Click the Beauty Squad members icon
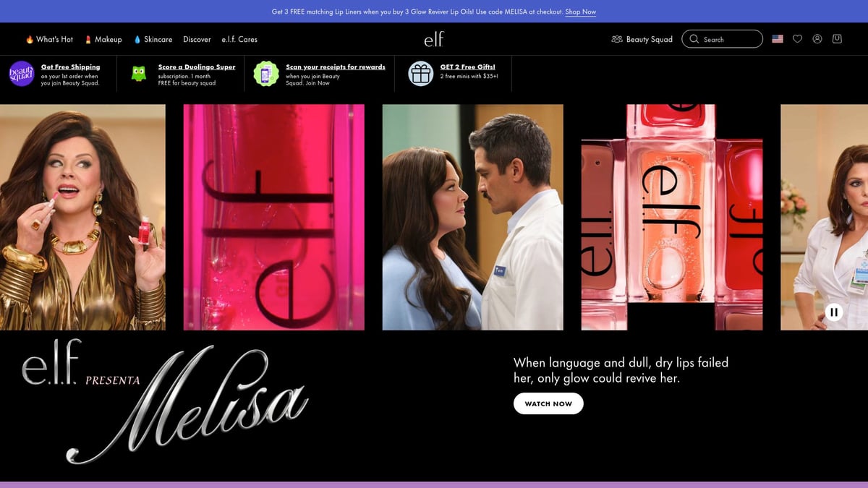This screenshot has width=868, height=488. click(617, 39)
